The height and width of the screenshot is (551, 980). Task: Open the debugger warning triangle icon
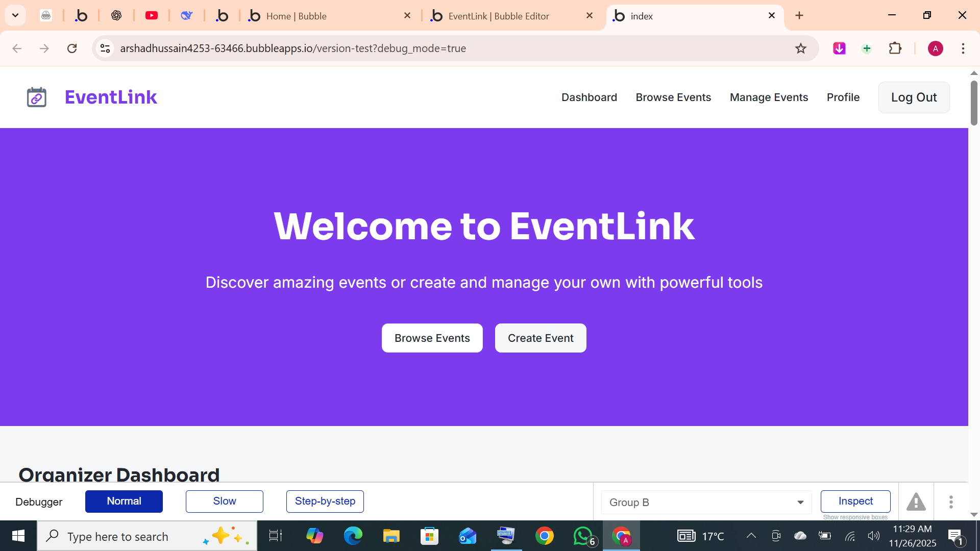click(916, 502)
